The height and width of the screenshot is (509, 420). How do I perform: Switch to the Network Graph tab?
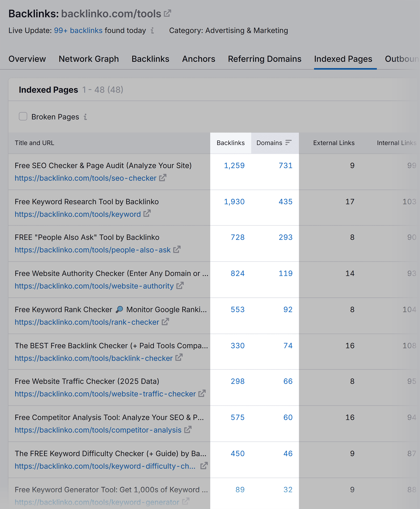coord(89,59)
